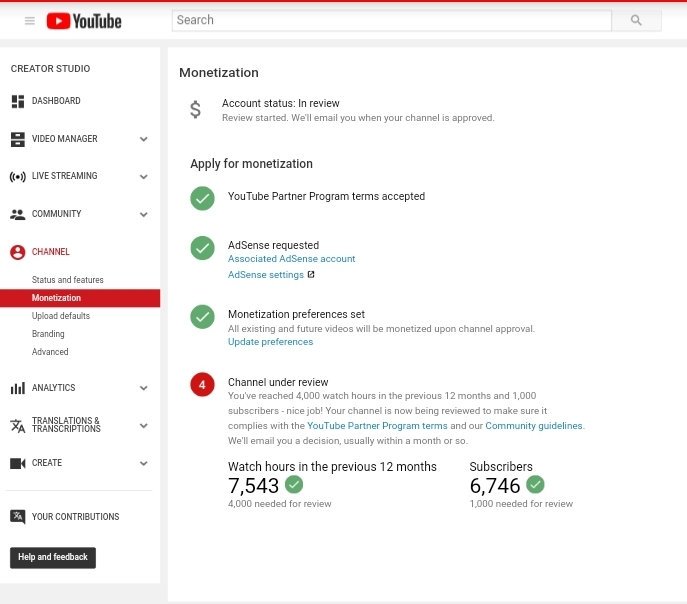Viewport: 687px width, 604px height.
Task: Click the Help and feedback button
Action: click(x=53, y=558)
